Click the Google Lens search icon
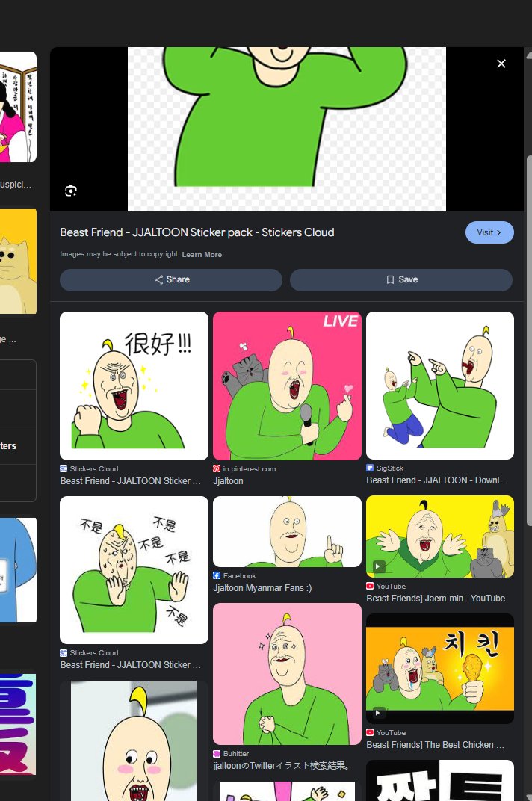 [71, 191]
